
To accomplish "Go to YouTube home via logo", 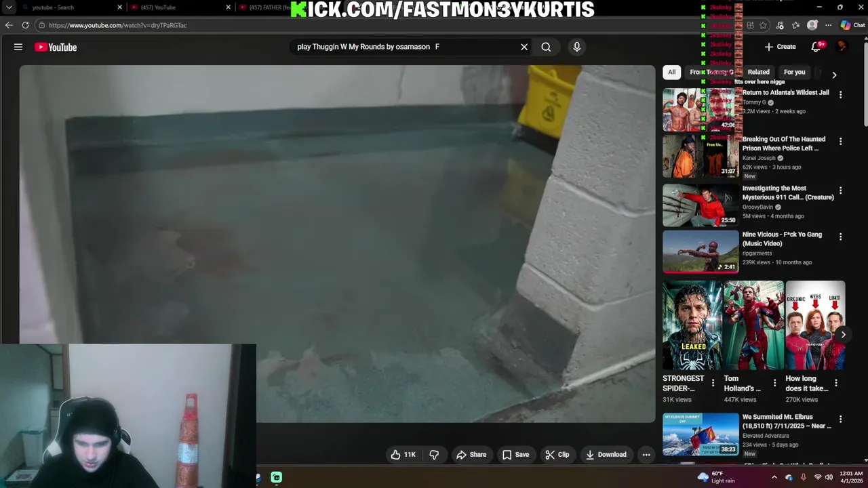I will pyautogui.click(x=56, y=47).
